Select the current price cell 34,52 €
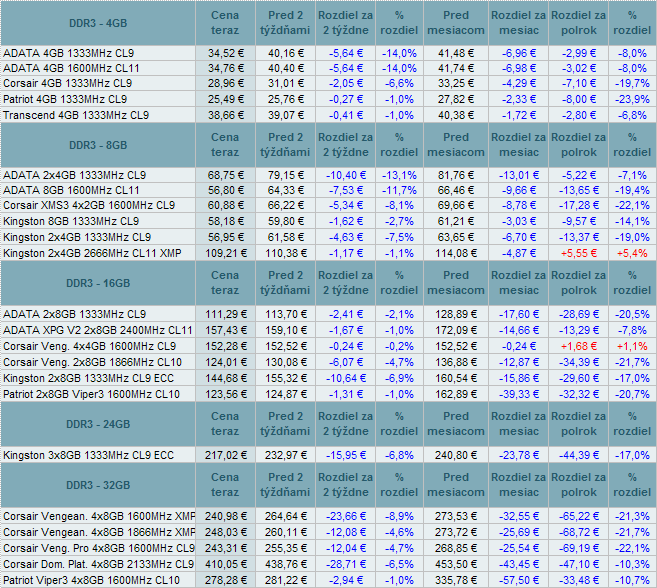Viewport: 657px width, 588px height. (x=225, y=53)
